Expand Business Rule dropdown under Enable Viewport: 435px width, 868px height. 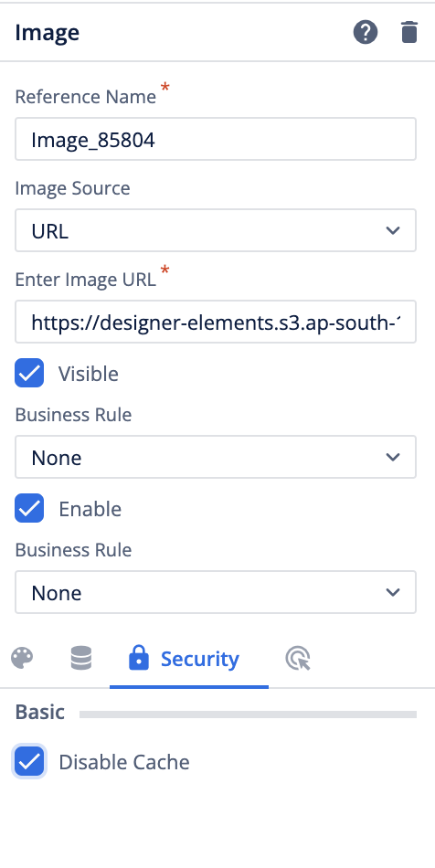(216, 592)
